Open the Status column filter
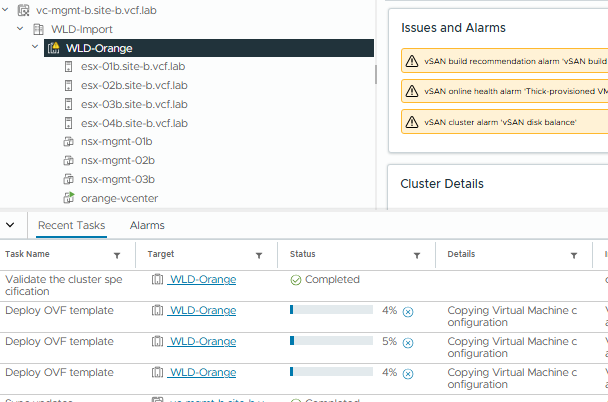 pos(416,256)
